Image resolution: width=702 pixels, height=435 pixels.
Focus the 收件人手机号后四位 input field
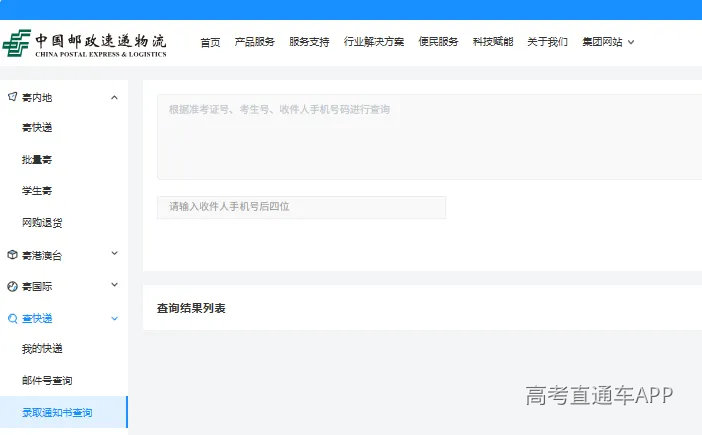point(301,207)
